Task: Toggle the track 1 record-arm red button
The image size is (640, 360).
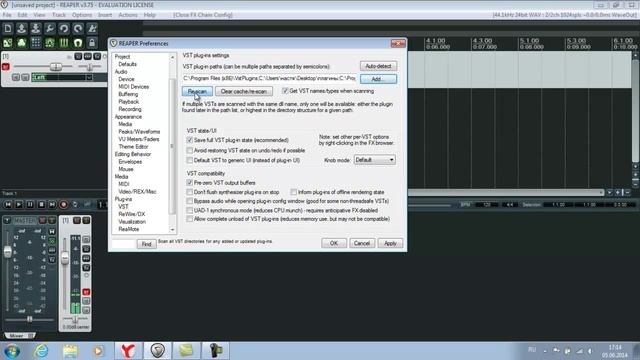Action: coord(6,67)
